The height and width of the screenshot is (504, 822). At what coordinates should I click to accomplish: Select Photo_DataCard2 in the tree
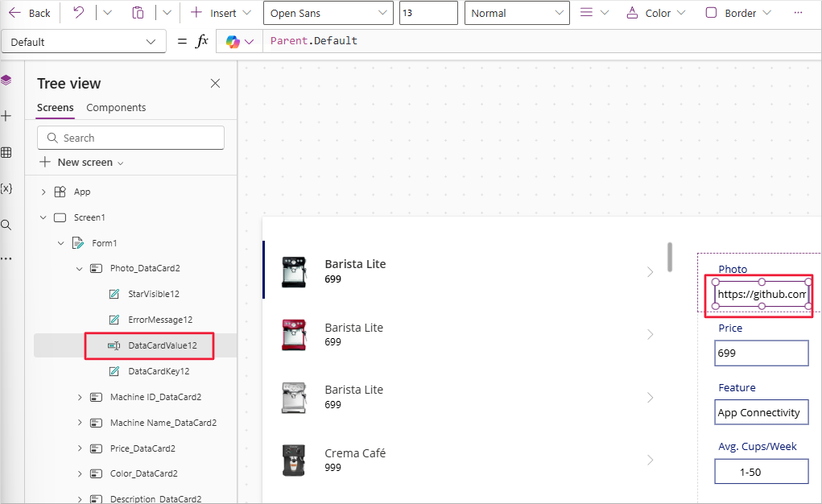point(145,269)
